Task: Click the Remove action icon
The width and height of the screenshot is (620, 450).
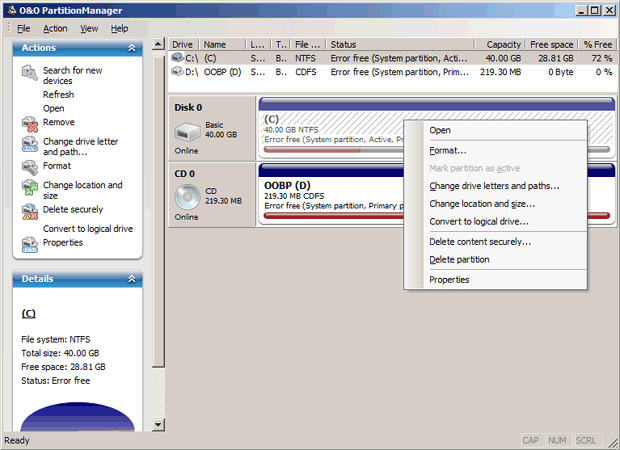Action: pos(30,124)
